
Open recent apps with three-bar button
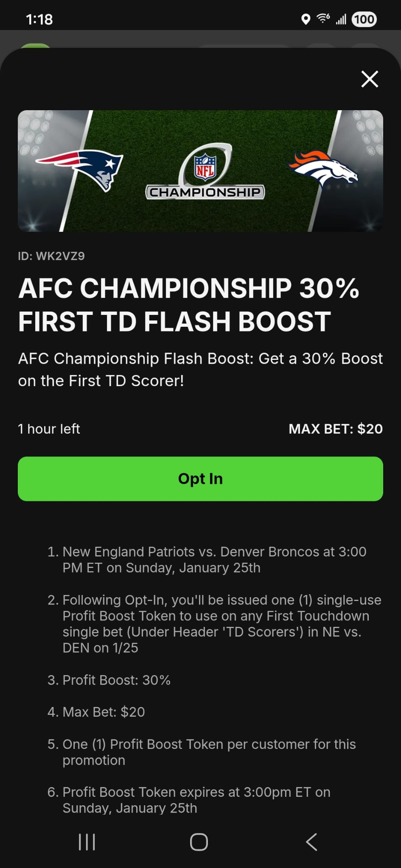tap(87, 842)
